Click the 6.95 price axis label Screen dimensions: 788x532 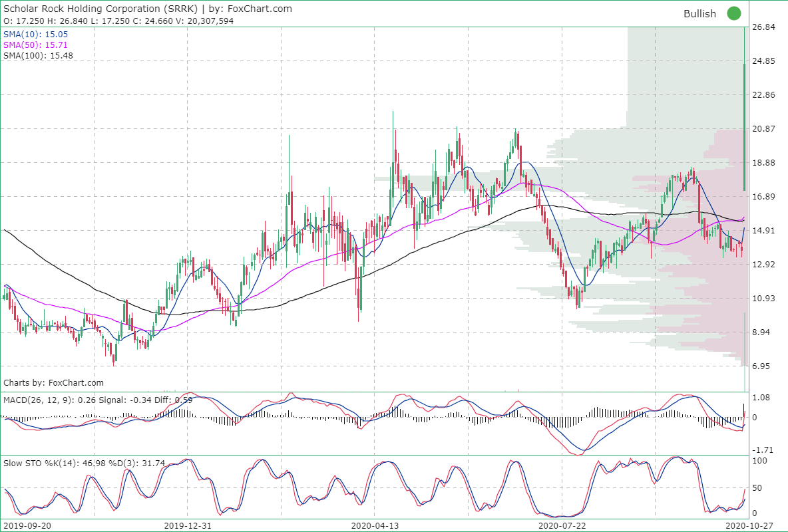pyautogui.click(x=761, y=366)
